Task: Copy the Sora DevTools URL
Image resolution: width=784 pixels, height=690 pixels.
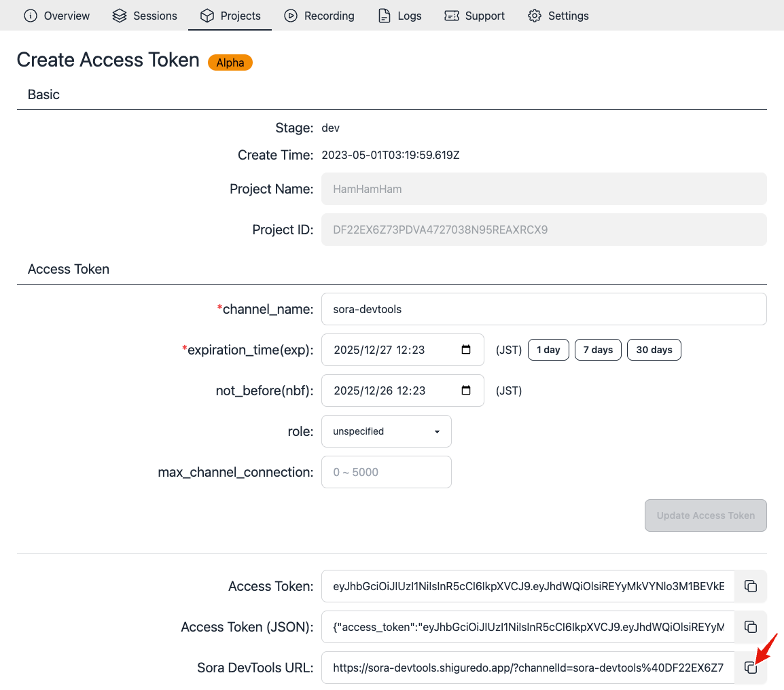Action: pyautogui.click(x=751, y=668)
